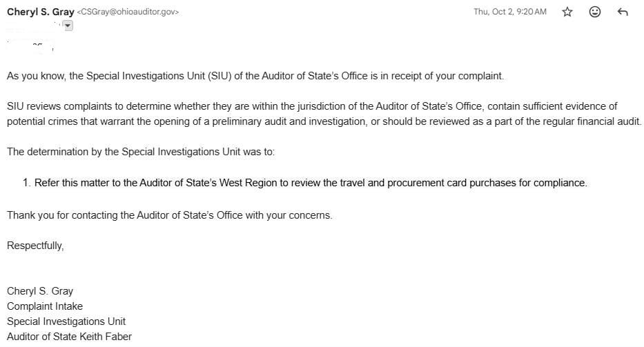Click the paragraph starting 'As you know'
The width and height of the screenshot is (644, 347).
point(255,76)
